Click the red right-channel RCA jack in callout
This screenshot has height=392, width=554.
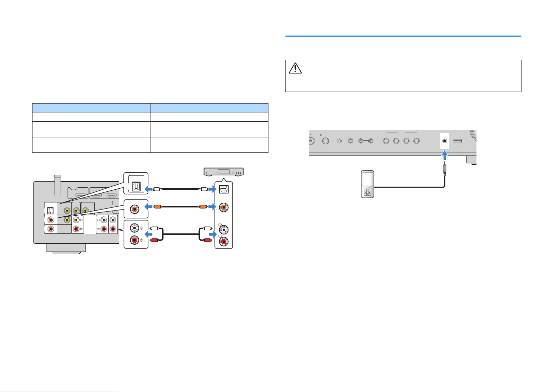point(134,241)
